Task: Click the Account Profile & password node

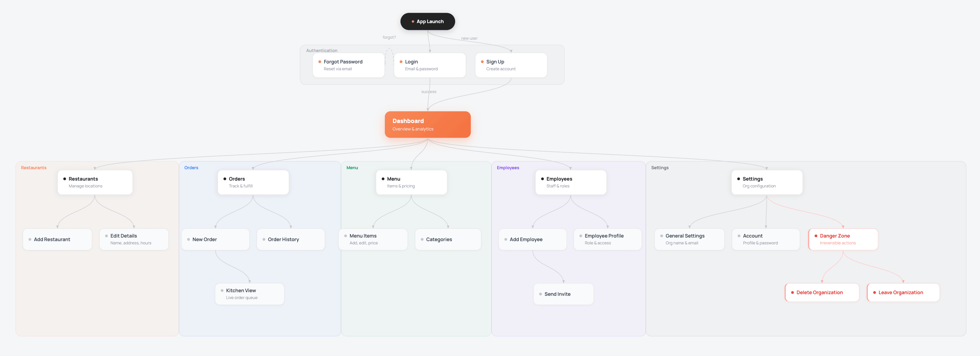Action: point(766,239)
